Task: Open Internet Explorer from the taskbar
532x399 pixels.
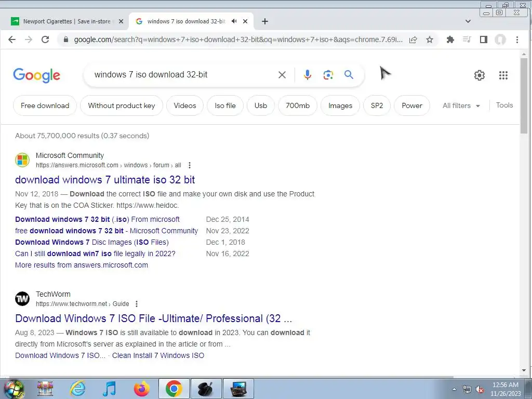Action: click(78, 389)
